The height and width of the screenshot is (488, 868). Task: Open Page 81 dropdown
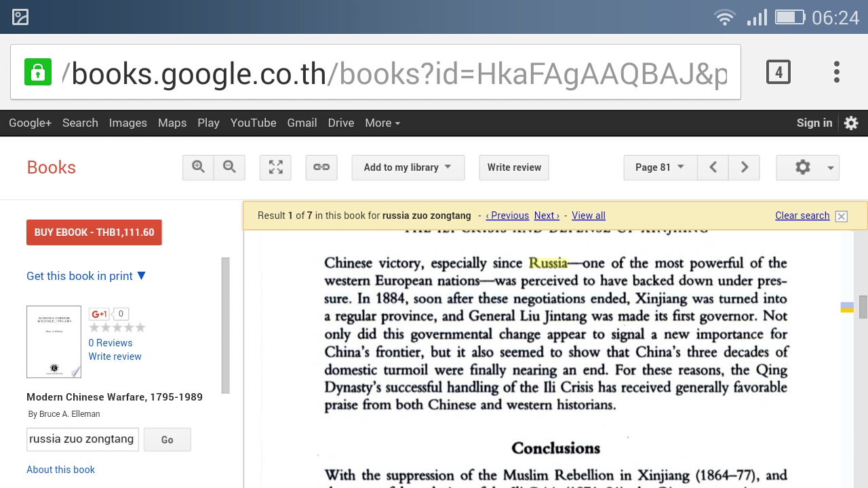(x=660, y=167)
